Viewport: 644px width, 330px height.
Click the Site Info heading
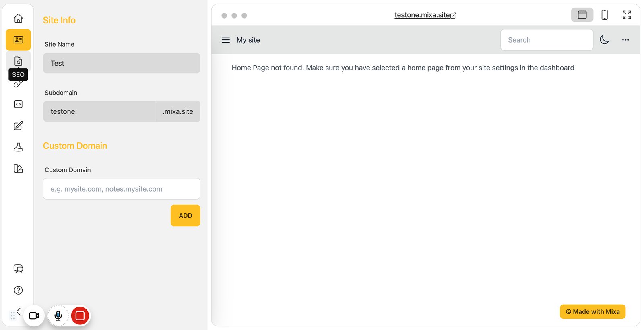59,20
